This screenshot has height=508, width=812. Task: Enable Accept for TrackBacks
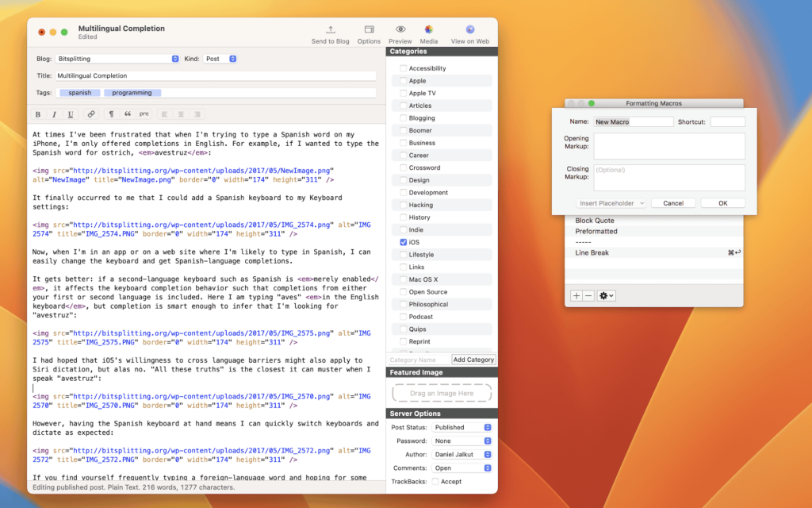pos(435,480)
